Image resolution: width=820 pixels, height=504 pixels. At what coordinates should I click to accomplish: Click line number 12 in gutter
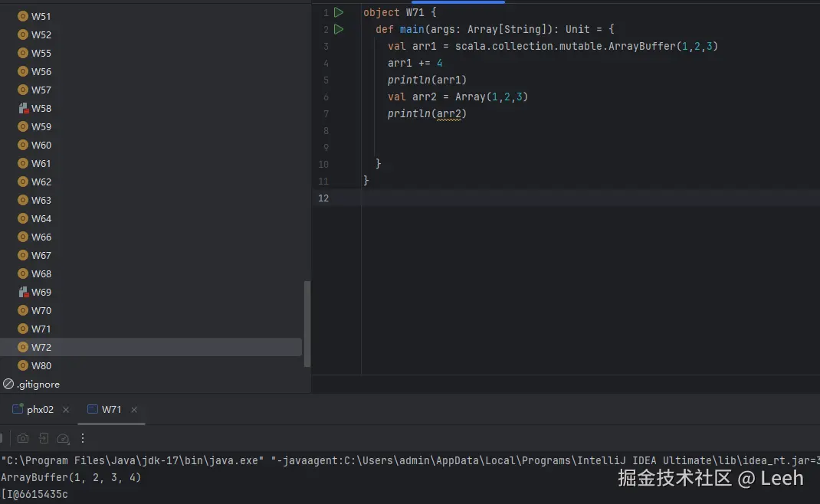click(323, 198)
